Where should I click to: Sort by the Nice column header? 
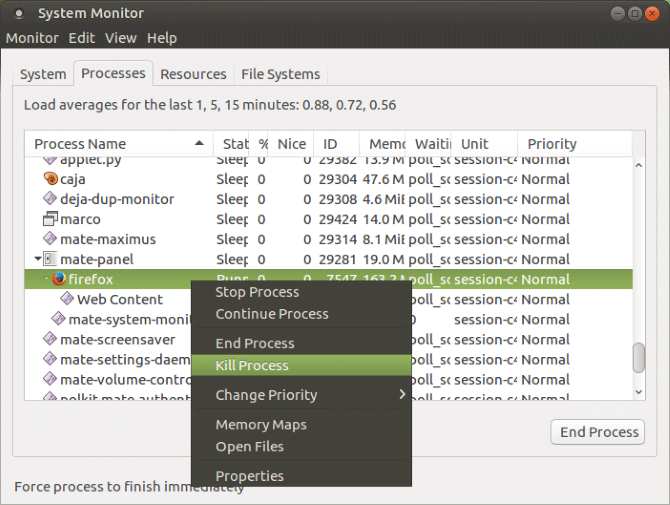click(291, 144)
